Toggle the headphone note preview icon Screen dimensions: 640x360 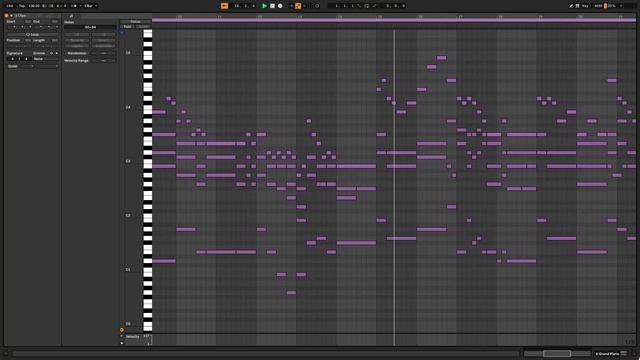[122, 33]
